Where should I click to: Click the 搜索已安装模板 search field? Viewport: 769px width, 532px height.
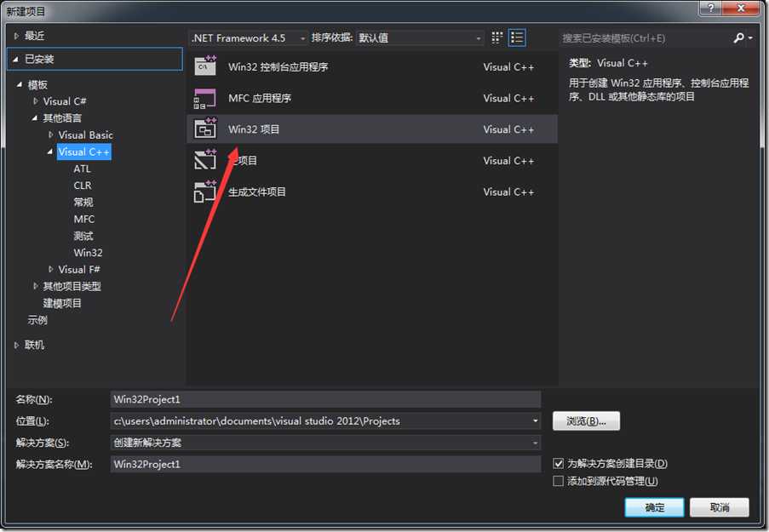click(x=645, y=37)
